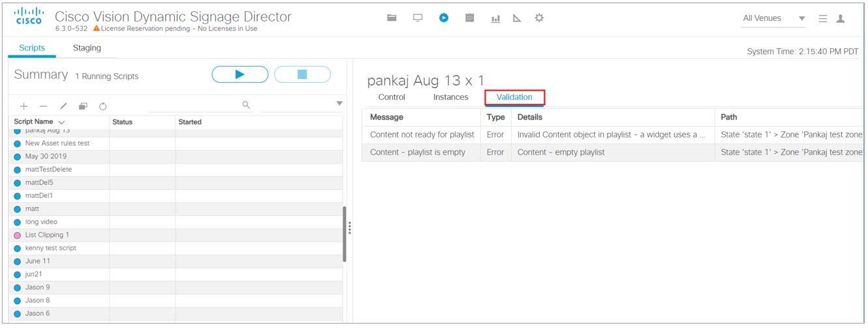This screenshot has height=332, width=868.
Task: Stop script with the stop button
Action: (302, 74)
